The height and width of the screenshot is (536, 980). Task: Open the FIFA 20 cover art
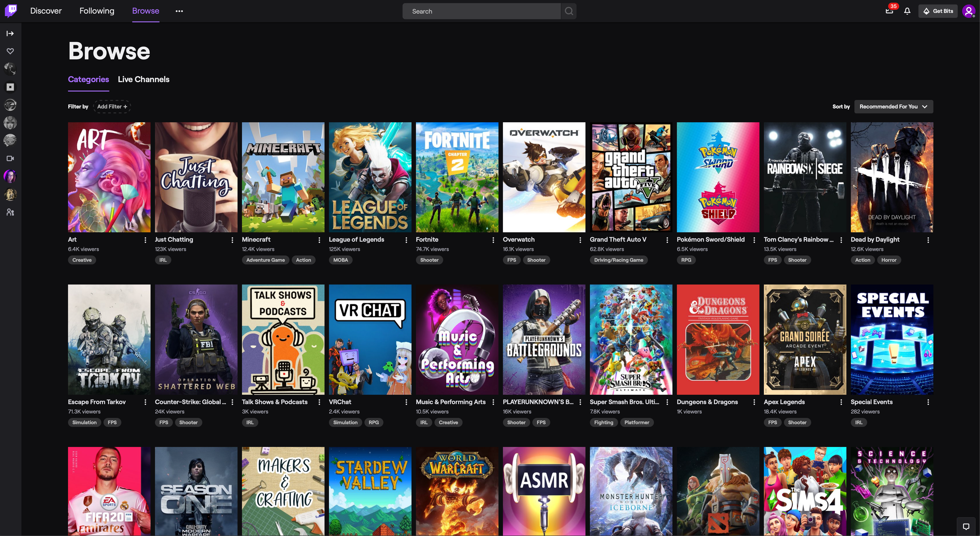pyautogui.click(x=109, y=491)
